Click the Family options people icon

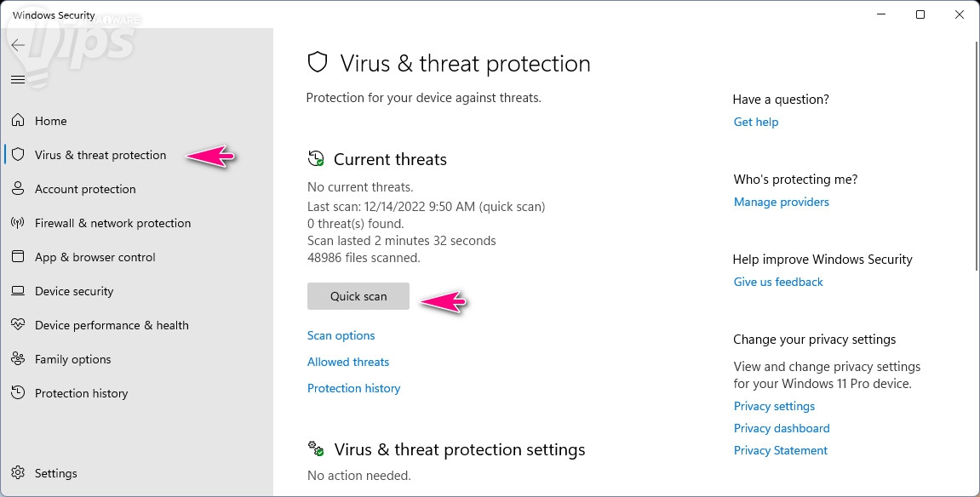point(18,359)
